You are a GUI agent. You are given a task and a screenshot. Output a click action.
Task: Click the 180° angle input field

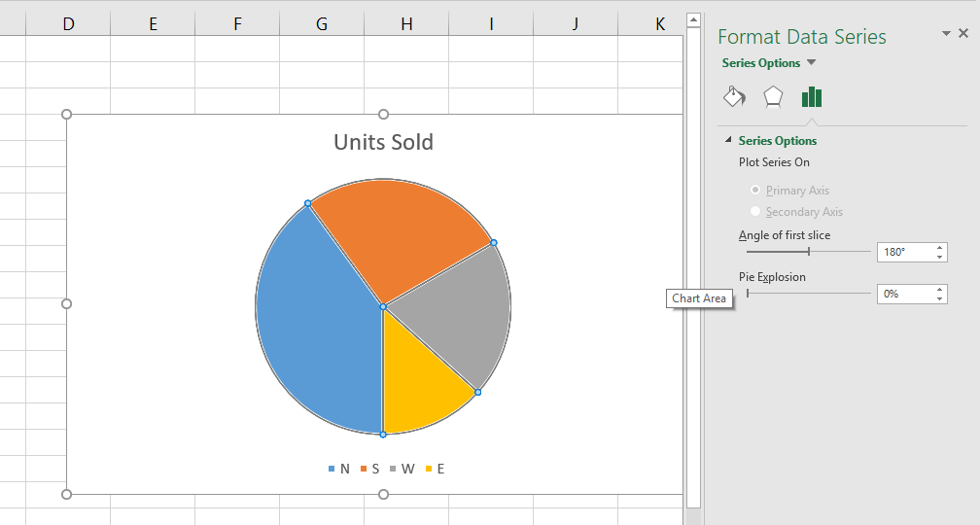904,252
